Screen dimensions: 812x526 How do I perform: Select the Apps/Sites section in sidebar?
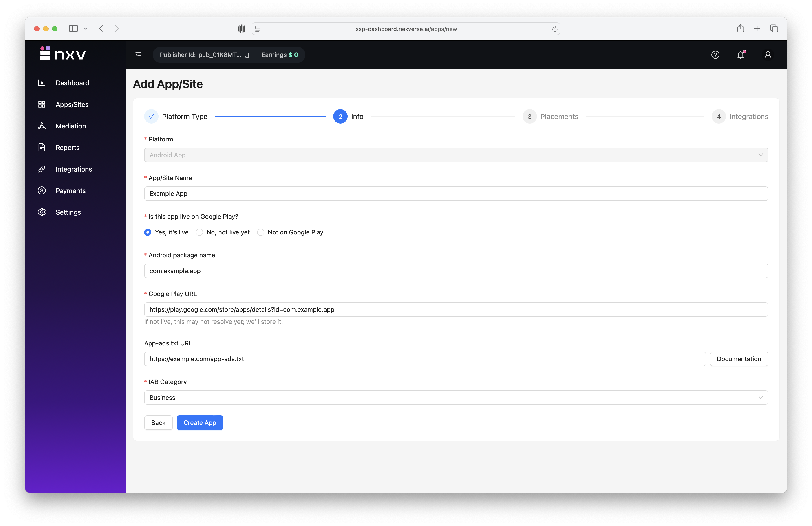pos(42,104)
